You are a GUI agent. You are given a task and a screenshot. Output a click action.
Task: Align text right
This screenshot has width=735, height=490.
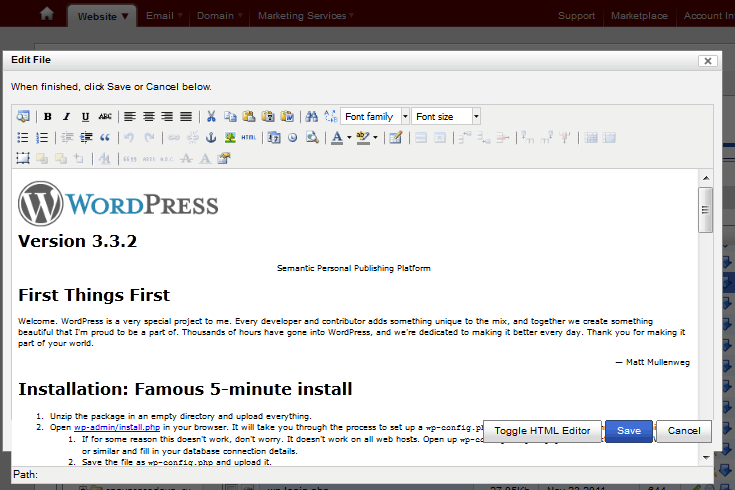(x=167, y=116)
